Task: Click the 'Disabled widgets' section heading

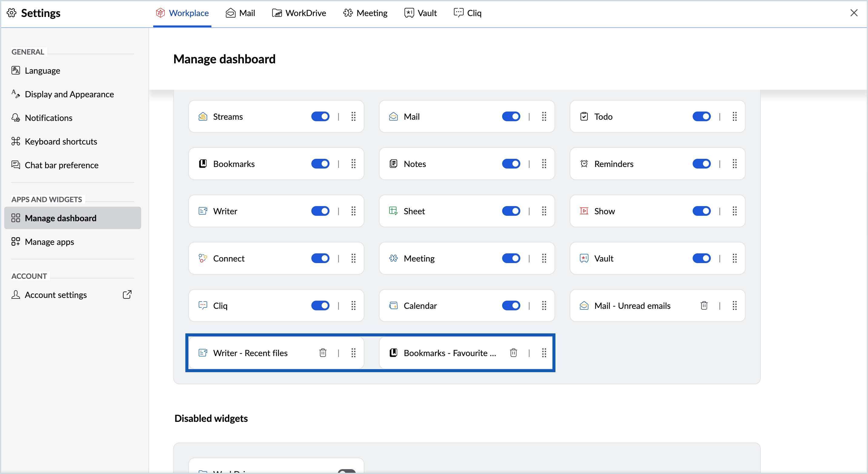Action: coord(211,418)
